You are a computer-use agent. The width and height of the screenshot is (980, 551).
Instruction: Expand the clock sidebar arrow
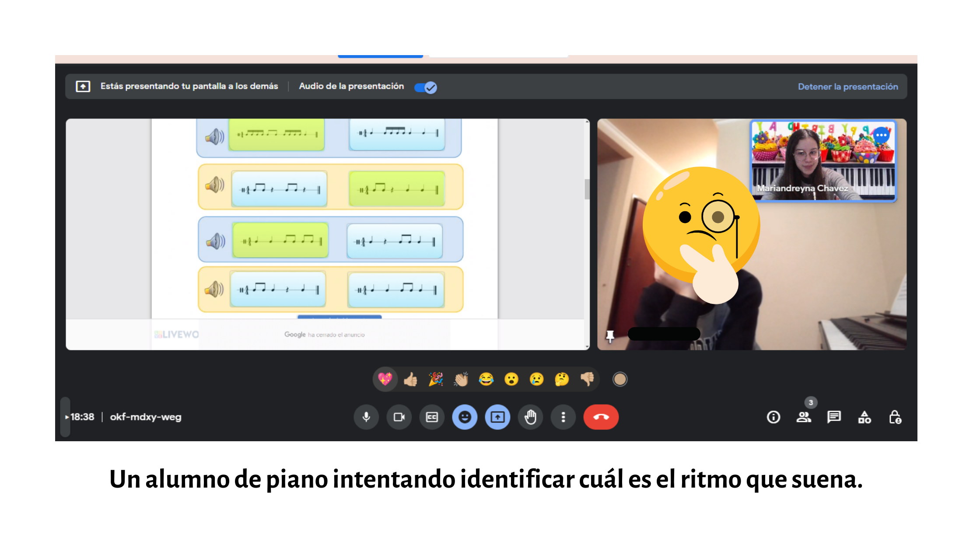pyautogui.click(x=66, y=417)
